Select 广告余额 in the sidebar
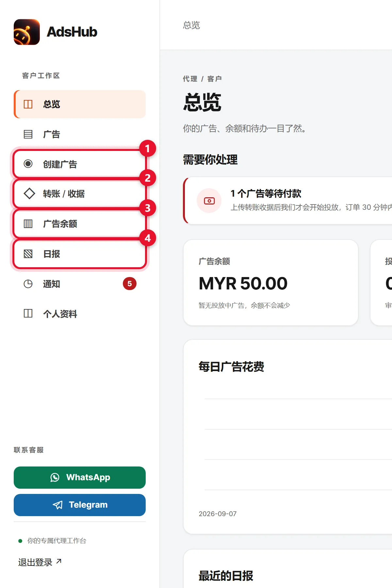 click(80, 224)
